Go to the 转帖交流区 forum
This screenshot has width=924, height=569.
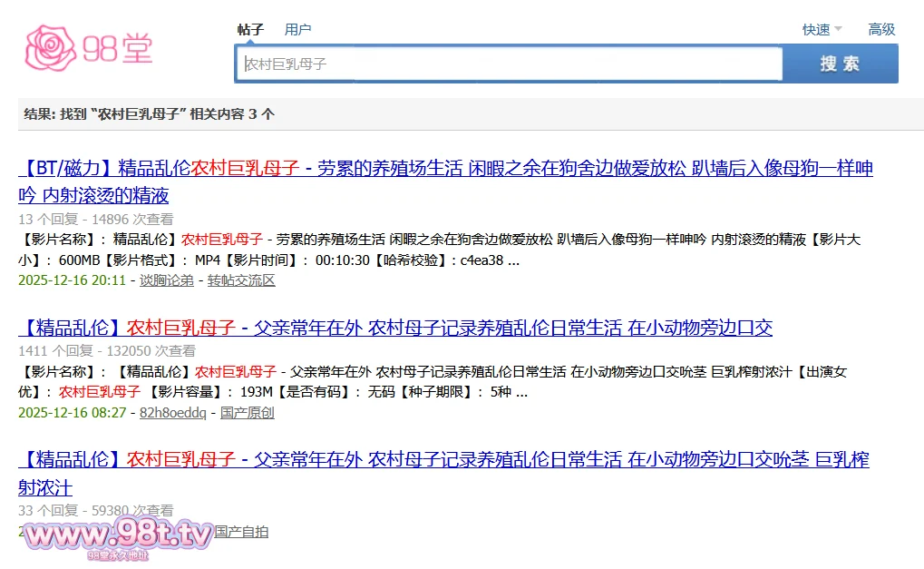(241, 280)
